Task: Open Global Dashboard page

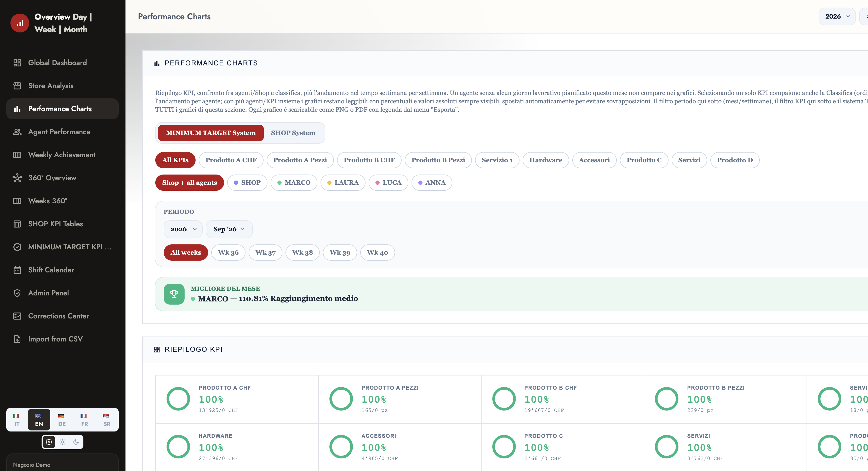Action: point(62,63)
